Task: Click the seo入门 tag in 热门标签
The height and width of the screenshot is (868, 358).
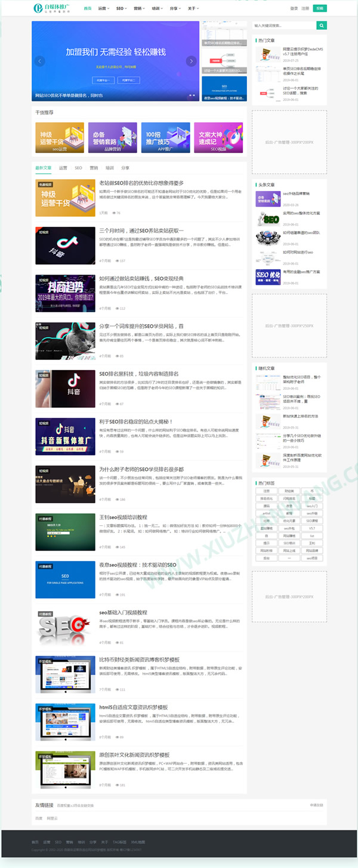Action: pyautogui.click(x=312, y=506)
